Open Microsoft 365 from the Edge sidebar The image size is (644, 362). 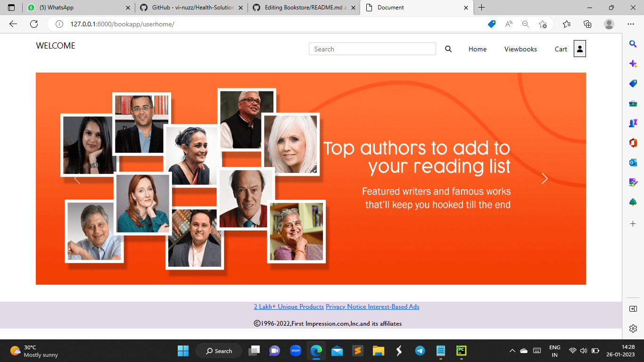[633, 143]
